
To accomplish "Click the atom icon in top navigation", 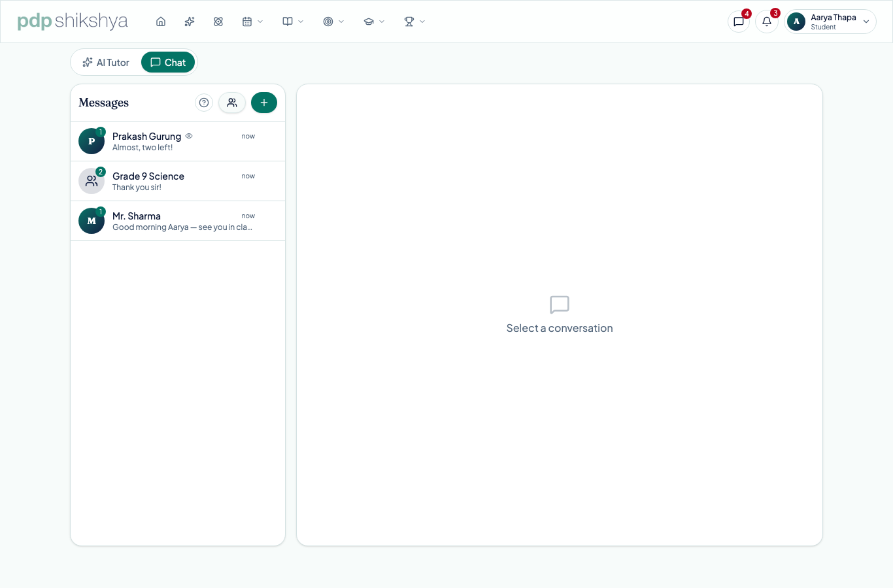I will point(218,22).
